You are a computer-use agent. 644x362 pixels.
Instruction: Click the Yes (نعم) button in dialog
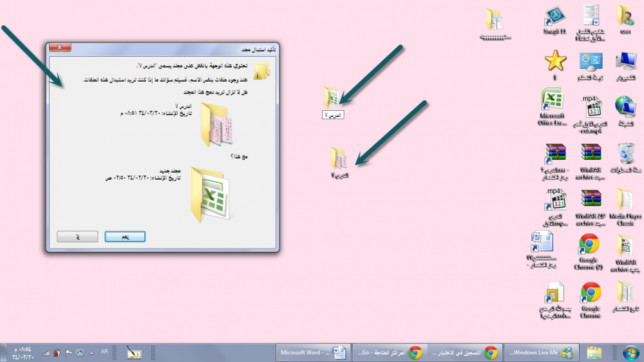tap(125, 236)
